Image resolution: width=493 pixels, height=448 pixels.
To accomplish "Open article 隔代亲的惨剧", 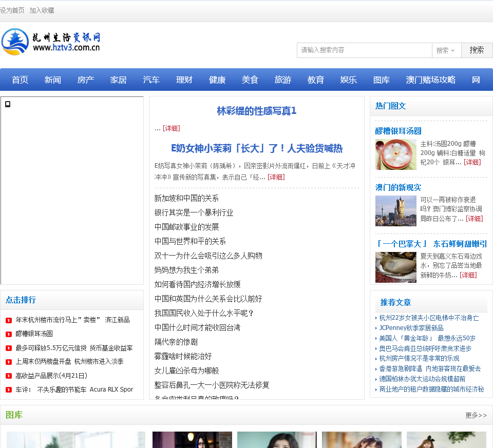I will click(x=176, y=342).
